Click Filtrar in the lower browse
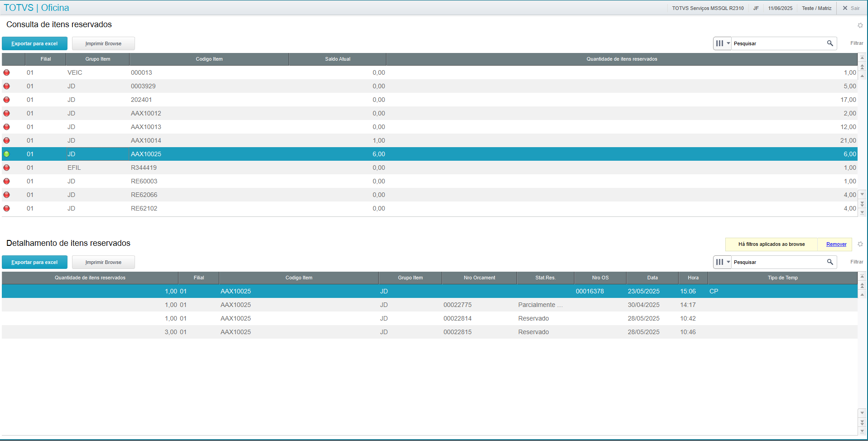 [x=857, y=262]
